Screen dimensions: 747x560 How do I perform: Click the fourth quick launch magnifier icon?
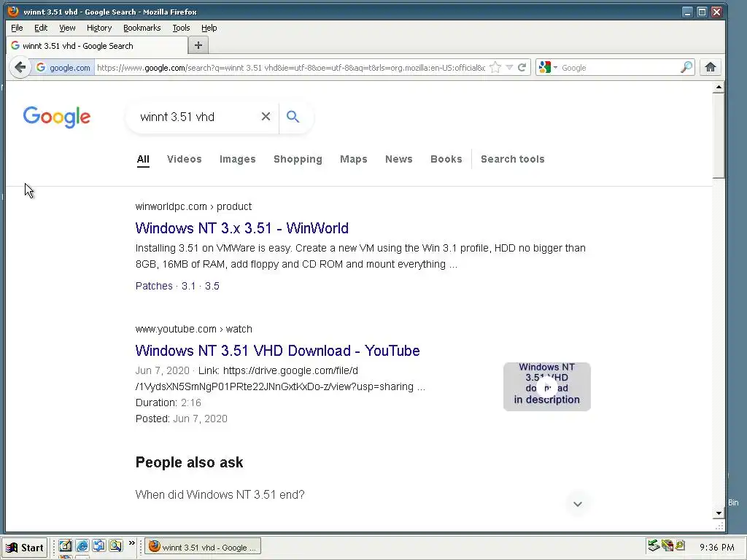click(x=115, y=545)
